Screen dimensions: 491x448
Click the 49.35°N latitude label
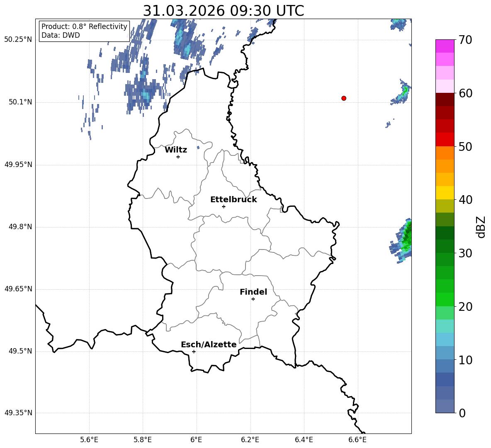18,413
